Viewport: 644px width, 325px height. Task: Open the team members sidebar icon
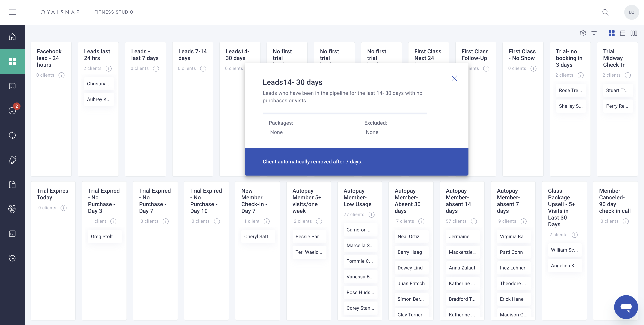(12, 209)
